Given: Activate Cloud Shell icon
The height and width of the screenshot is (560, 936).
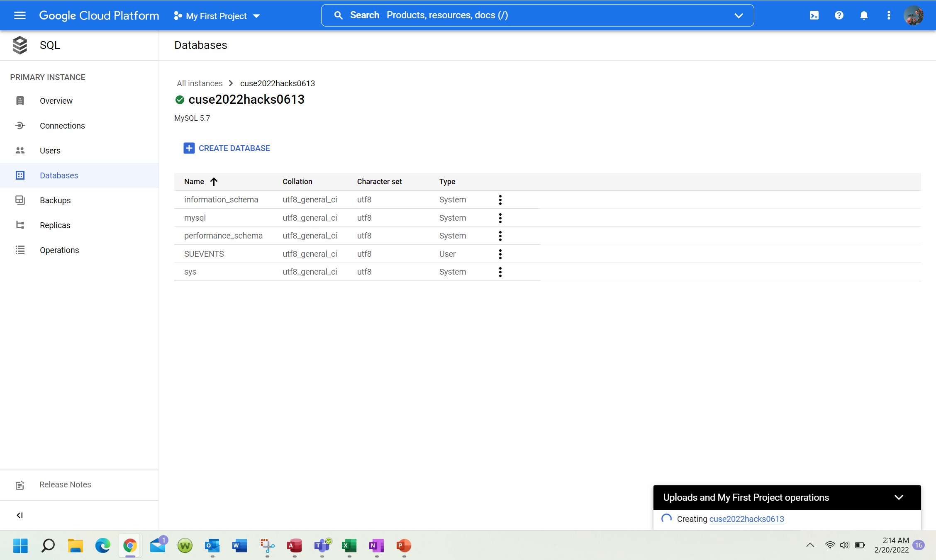Looking at the screenshot, I should (x=814, y=15).
